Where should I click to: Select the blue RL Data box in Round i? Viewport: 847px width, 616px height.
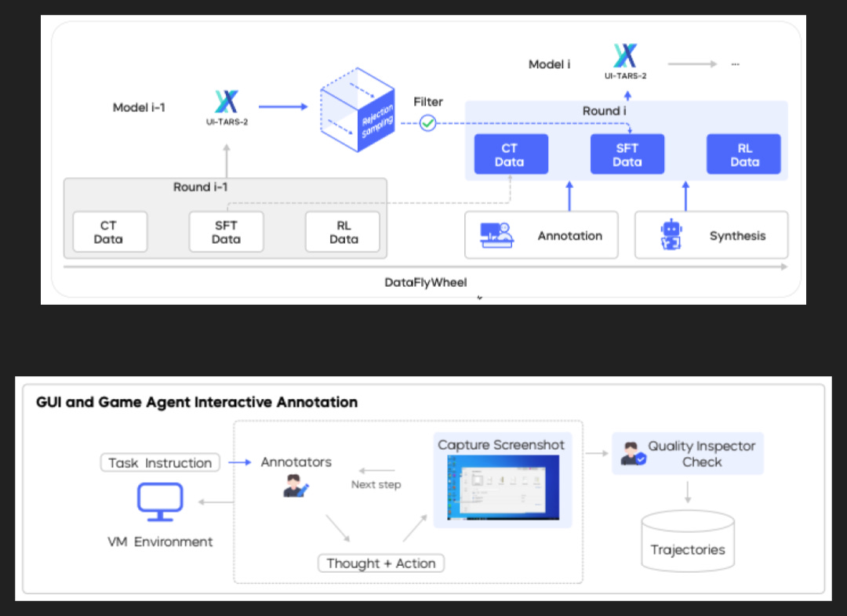[x=743, y=154]
